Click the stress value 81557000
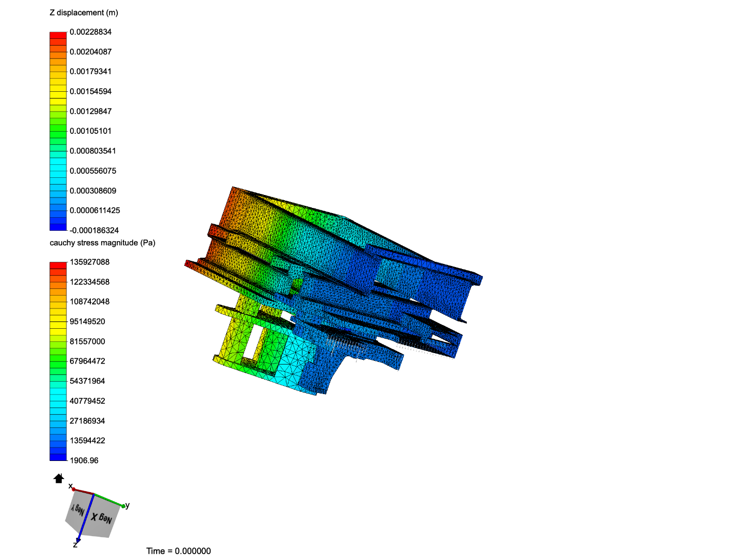 pos(88,341)
